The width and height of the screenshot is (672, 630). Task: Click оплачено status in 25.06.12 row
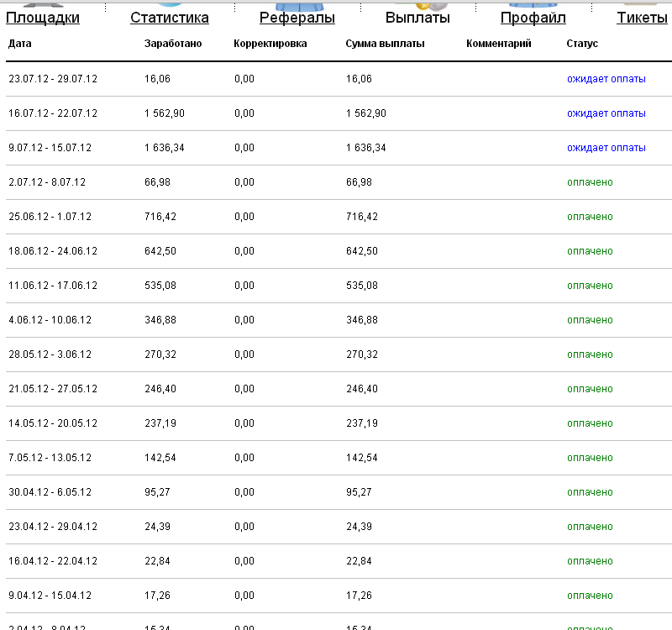coord(591,217)
